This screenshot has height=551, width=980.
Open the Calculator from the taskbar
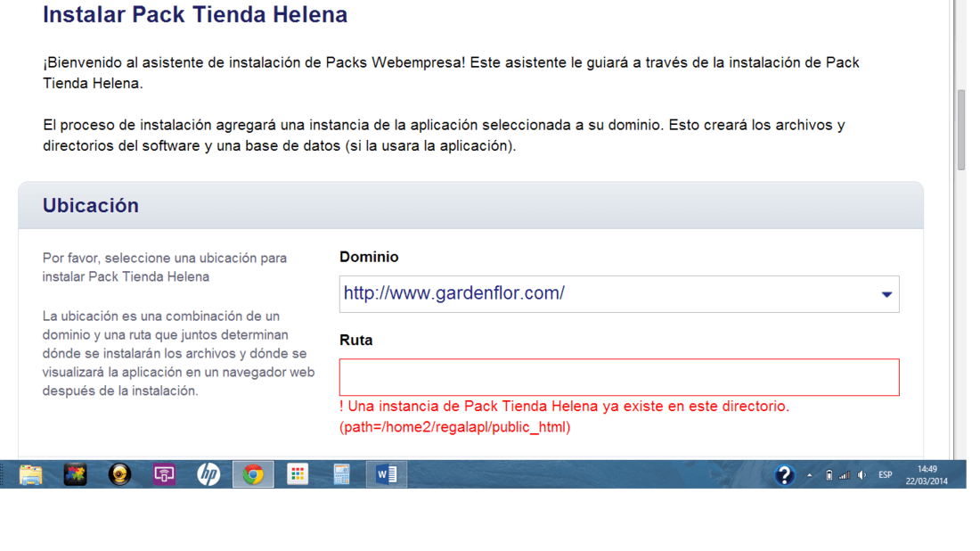341,474
